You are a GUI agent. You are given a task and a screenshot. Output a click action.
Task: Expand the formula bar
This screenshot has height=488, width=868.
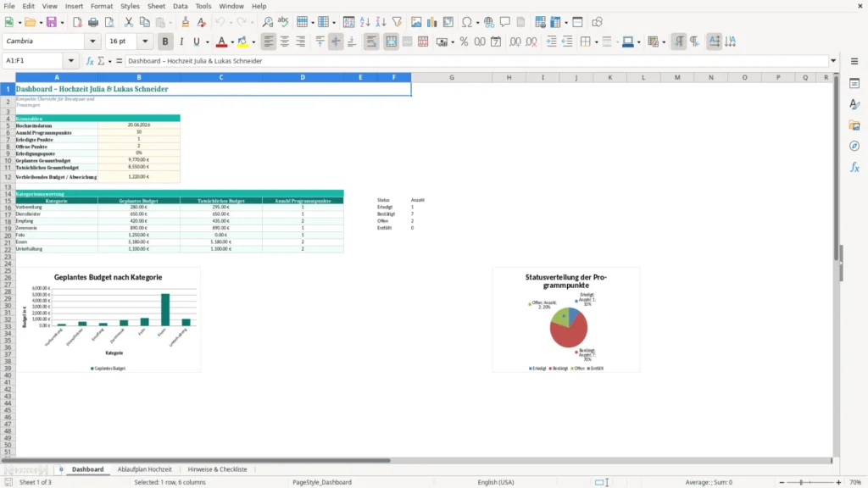click(833, 61)
